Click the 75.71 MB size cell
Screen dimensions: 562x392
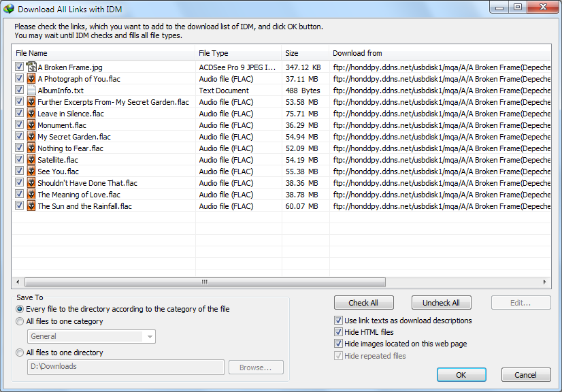click(302, 114)
